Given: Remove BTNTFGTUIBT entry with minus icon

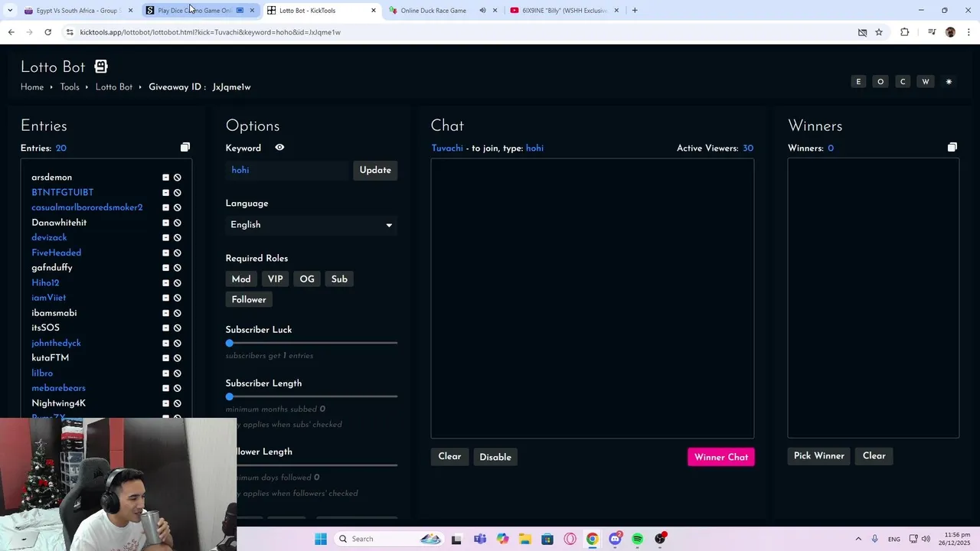Looking at the screenshot, I should tap(165, 193).
